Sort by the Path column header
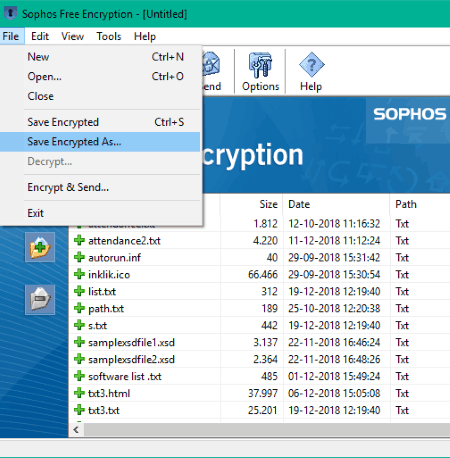 click(x=420, y=204)
